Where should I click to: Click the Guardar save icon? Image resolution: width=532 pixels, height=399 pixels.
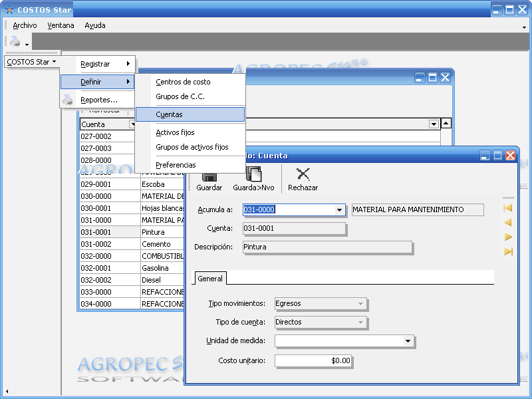point(209,176)
